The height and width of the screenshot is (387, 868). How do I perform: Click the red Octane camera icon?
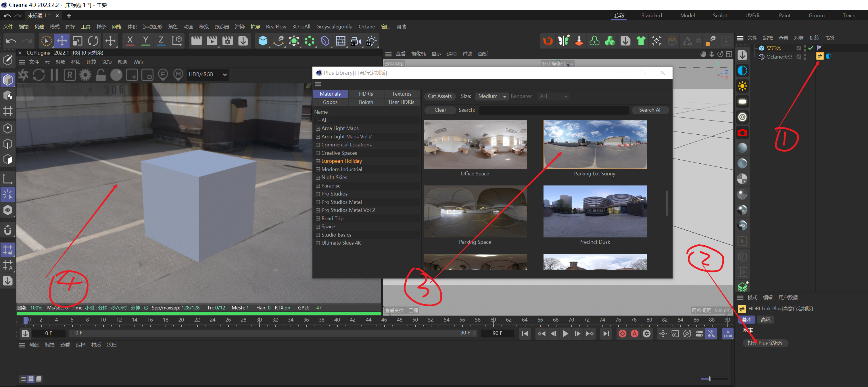click(742, 133)
